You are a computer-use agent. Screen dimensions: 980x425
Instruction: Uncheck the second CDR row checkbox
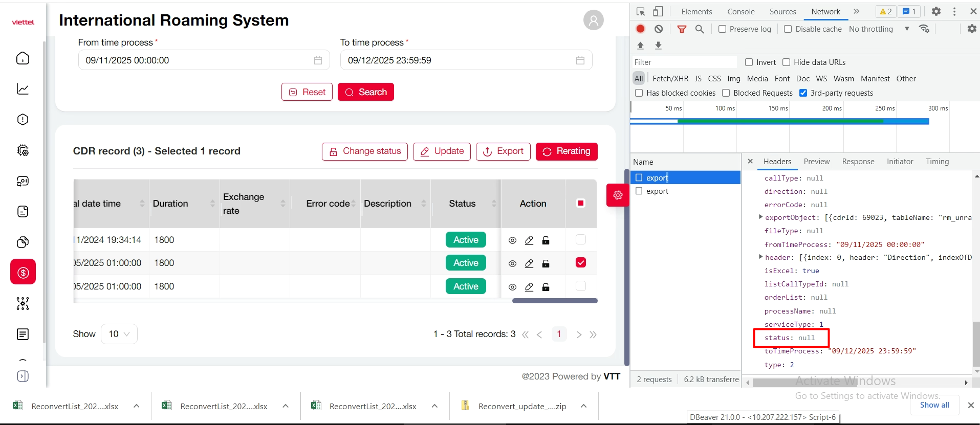580,263
